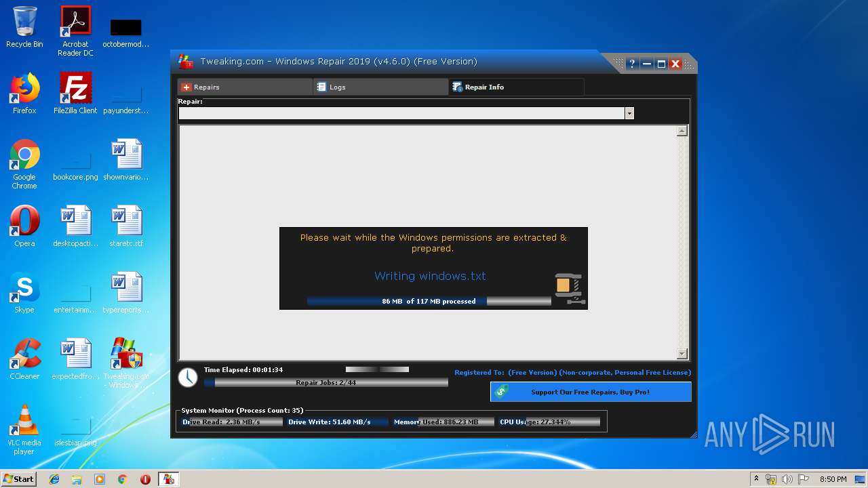
Task: Click the CPU Usage meter
Action: click(x=549, y=422)
